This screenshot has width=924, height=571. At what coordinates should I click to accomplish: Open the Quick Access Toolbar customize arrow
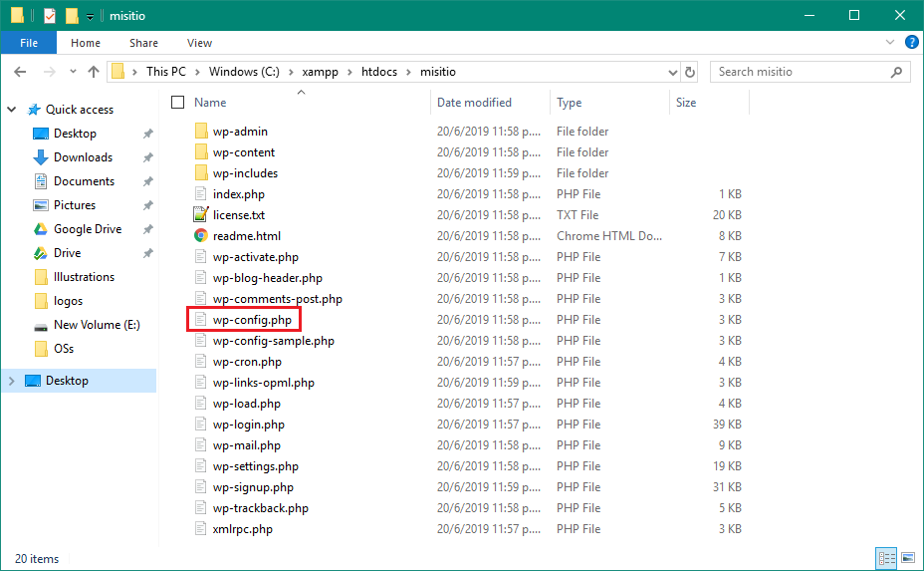point(90,17)
